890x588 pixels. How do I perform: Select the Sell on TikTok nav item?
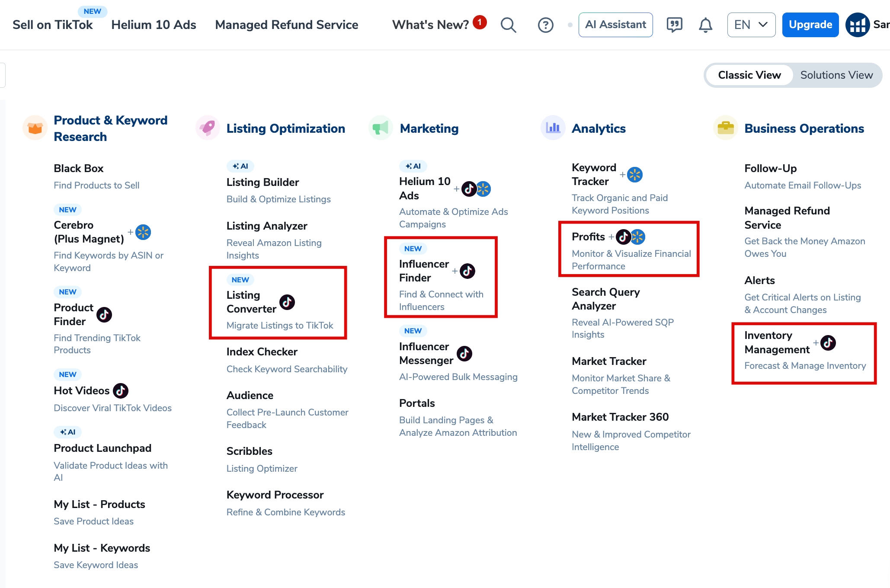52,25
